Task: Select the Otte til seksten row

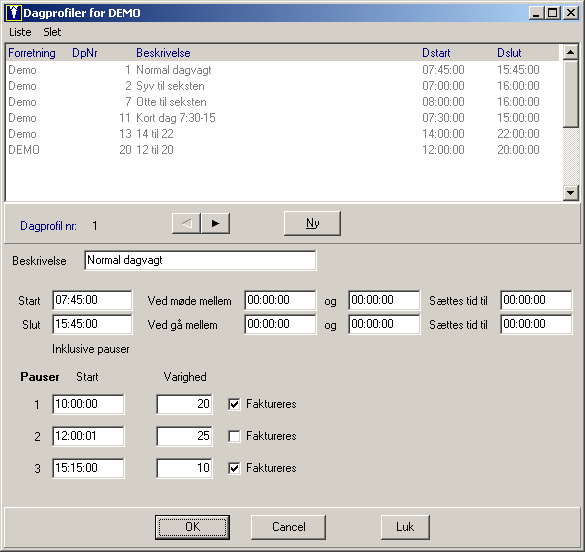Action: coord(283,102)
